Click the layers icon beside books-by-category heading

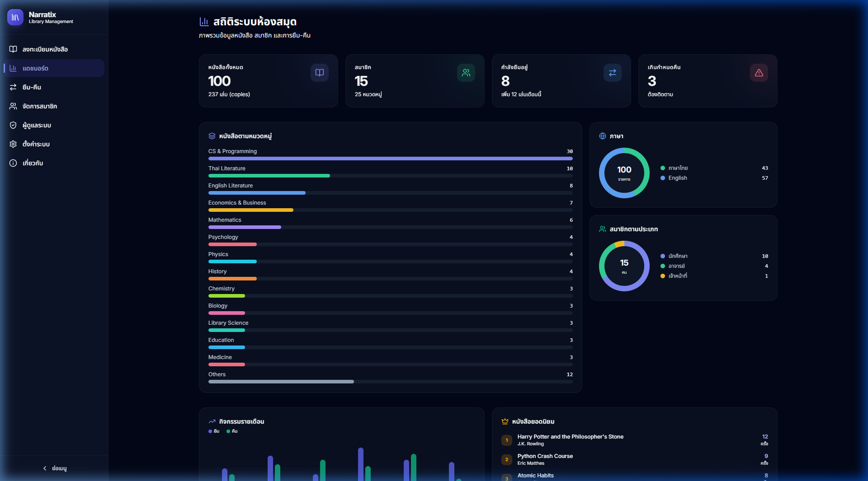tap(212, 136)
